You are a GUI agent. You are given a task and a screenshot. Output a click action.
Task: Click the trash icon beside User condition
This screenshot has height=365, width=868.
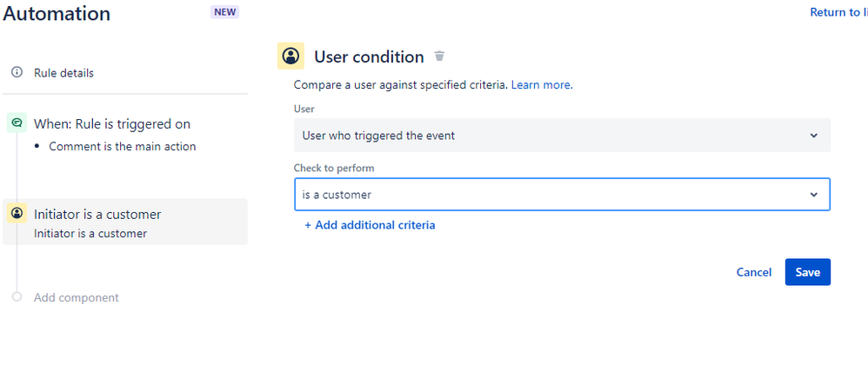pyautogui.click(x=439, y=56)
